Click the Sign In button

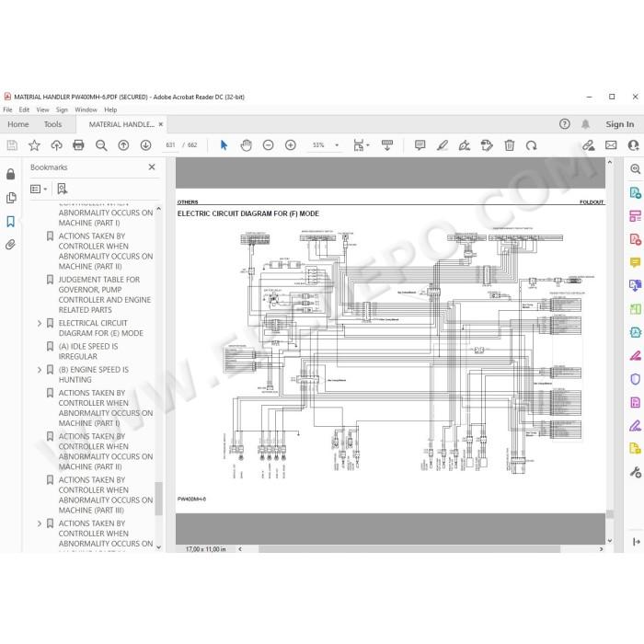click(x=619, y=124)
